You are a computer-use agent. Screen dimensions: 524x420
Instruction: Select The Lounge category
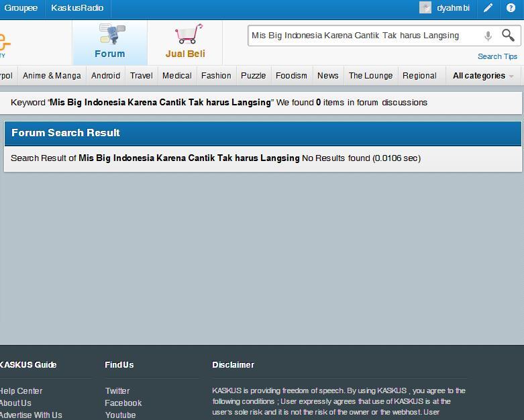[x=370, y=76]
